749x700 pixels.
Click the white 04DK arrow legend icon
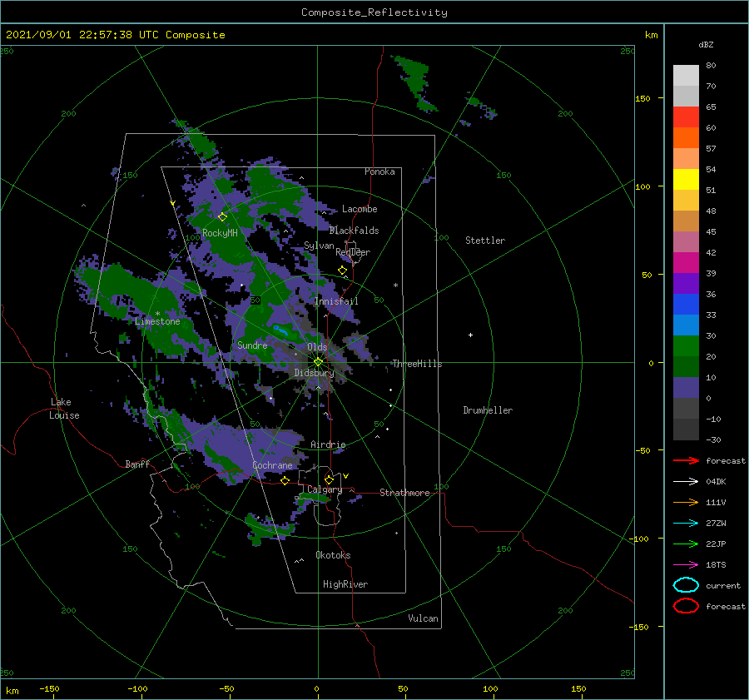click(x=686, y=482)
